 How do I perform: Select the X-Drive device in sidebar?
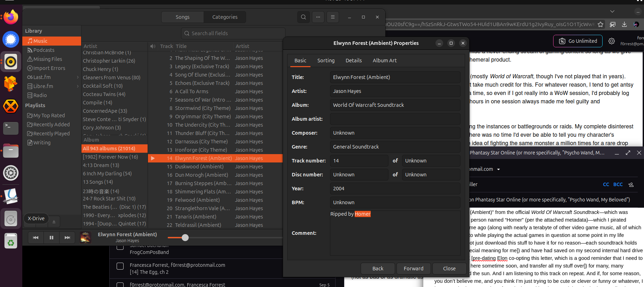(36, 218)
